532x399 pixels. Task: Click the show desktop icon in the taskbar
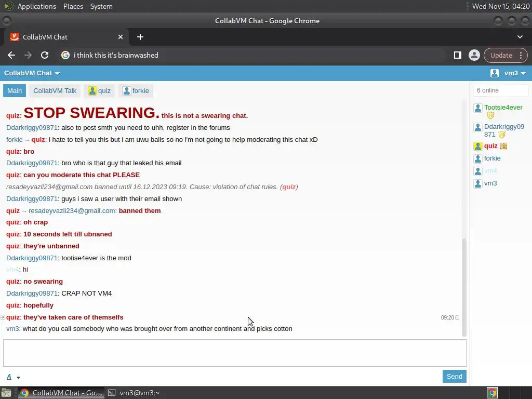6,393
